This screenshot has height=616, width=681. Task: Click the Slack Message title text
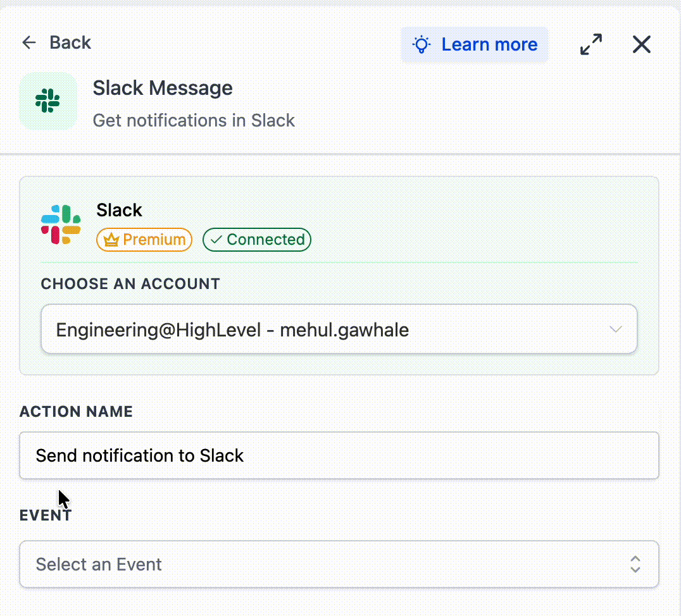tap(163, 88)
